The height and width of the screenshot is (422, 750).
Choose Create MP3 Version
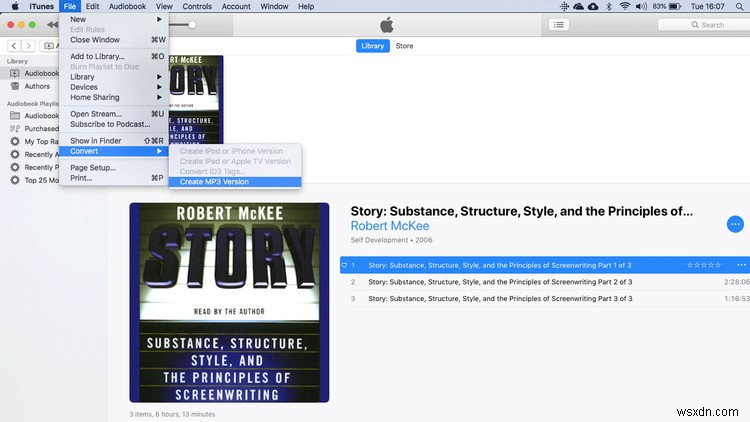[235, 182]
